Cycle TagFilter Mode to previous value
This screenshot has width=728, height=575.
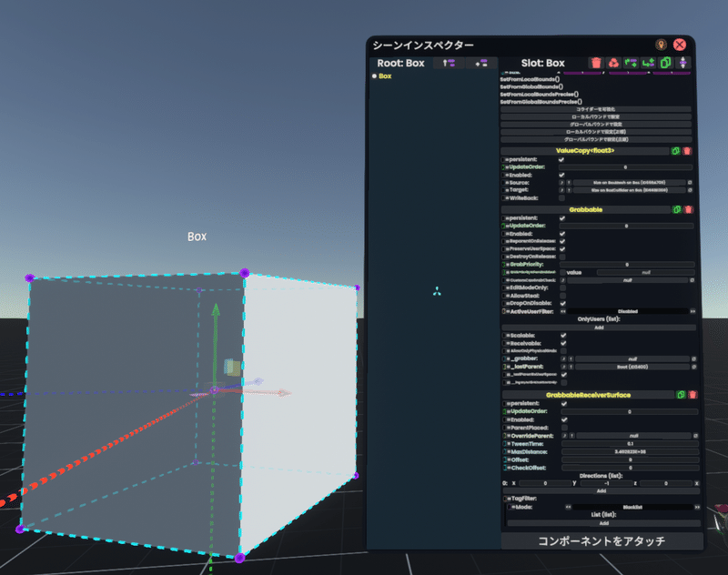pyautogui.click(x=568, y=508)
